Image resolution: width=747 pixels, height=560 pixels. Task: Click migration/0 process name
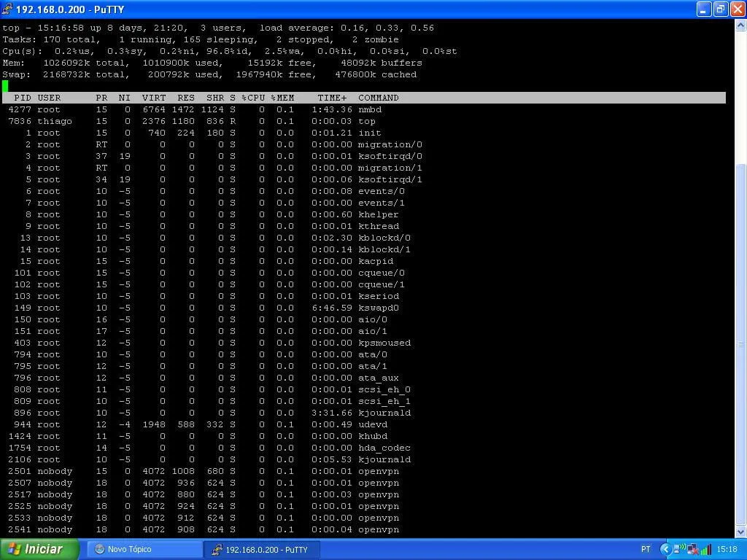tap(390, 144)
